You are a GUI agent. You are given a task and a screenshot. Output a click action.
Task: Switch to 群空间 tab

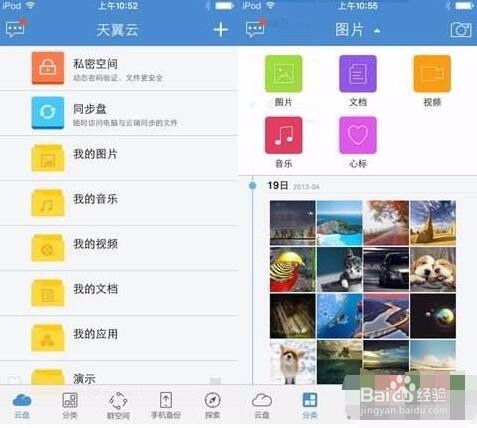[118, 406]
